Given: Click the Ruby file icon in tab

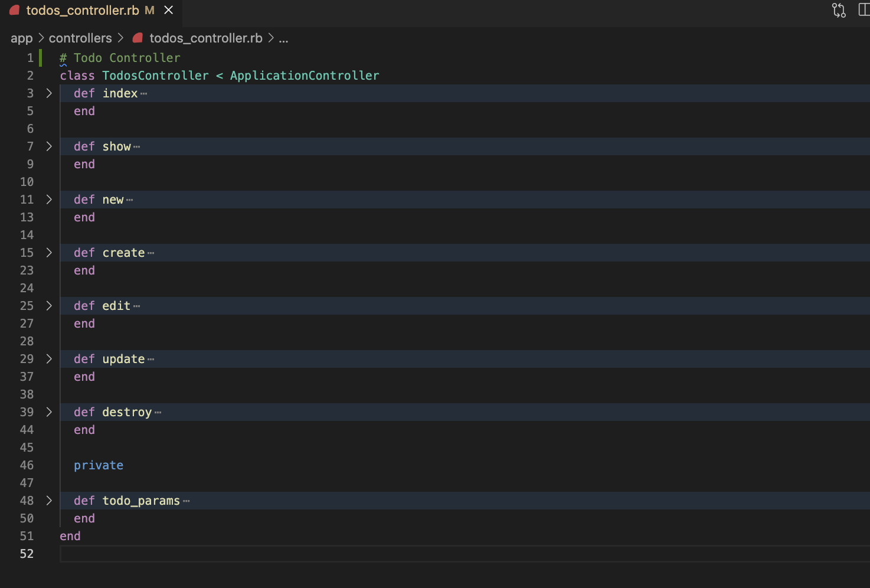Looking at the screenshot, I should click(x=15, y=11).
